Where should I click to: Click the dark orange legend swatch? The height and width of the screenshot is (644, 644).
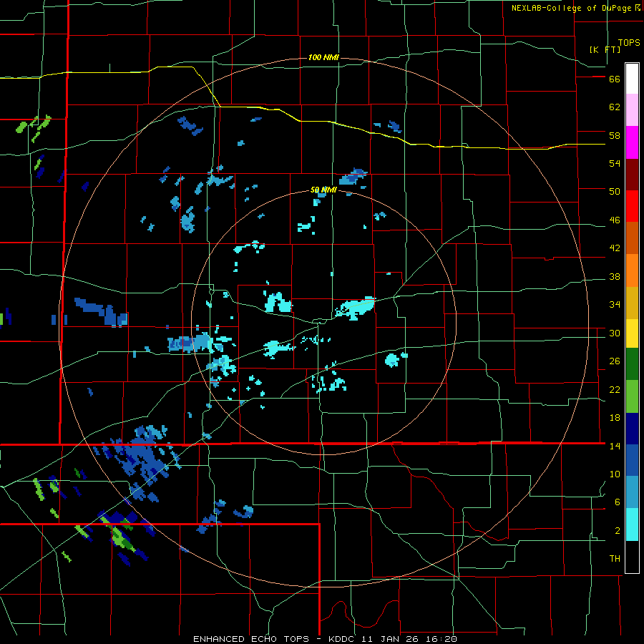tap(632, 238)
